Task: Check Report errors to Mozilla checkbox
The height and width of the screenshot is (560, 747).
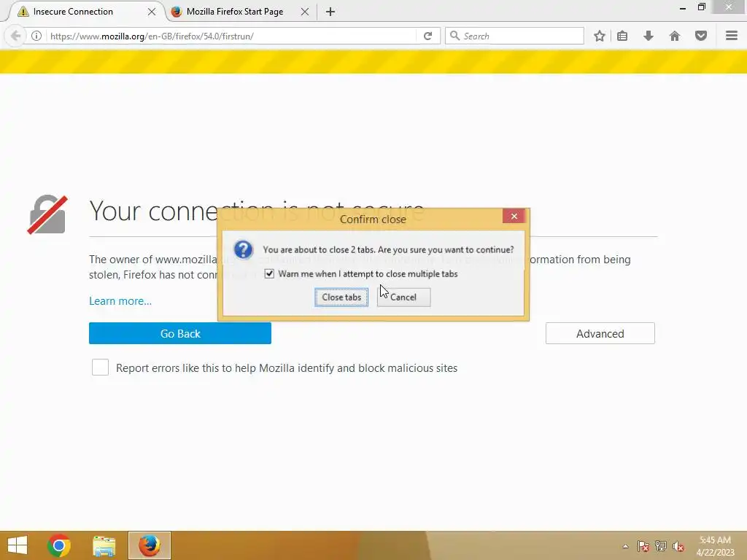Action: 100,367
